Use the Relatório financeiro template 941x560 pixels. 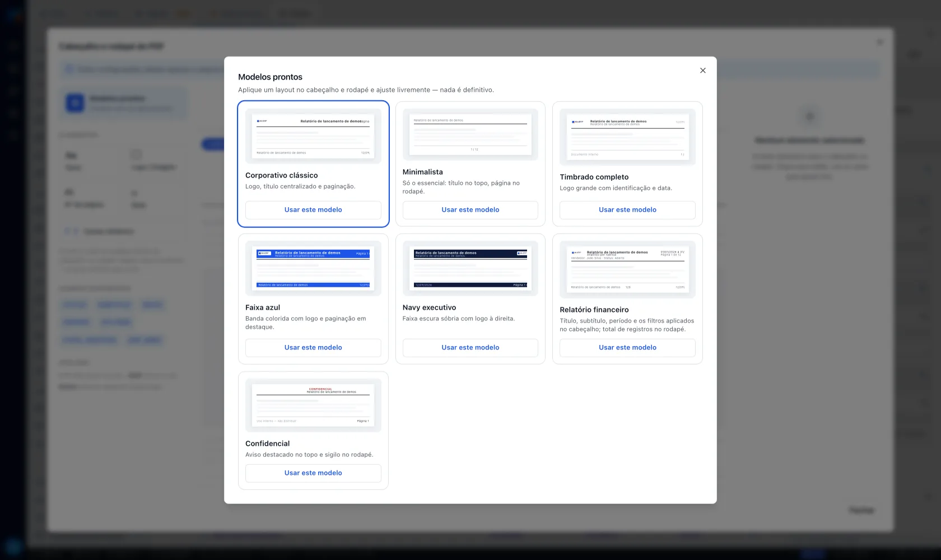[x=627, y=348]
